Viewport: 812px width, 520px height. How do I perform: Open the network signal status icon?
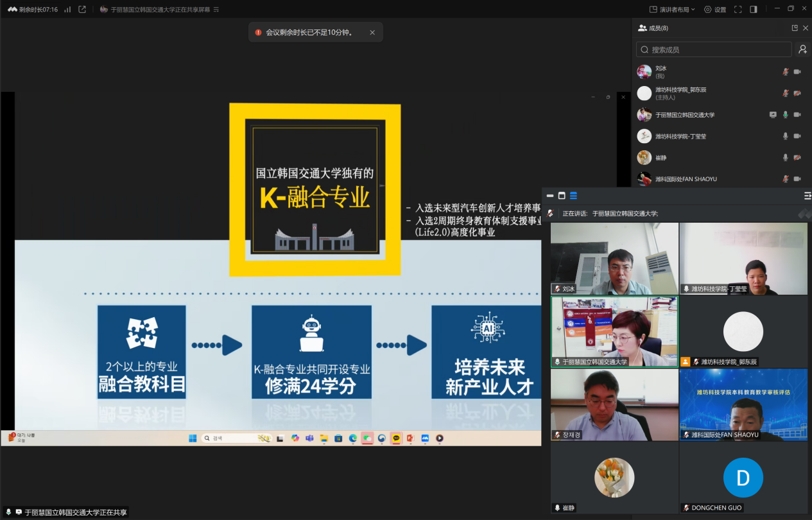point(67,10)
